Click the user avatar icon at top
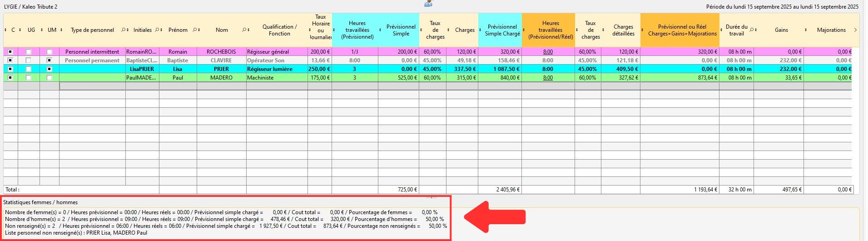 tap(428, 3)
